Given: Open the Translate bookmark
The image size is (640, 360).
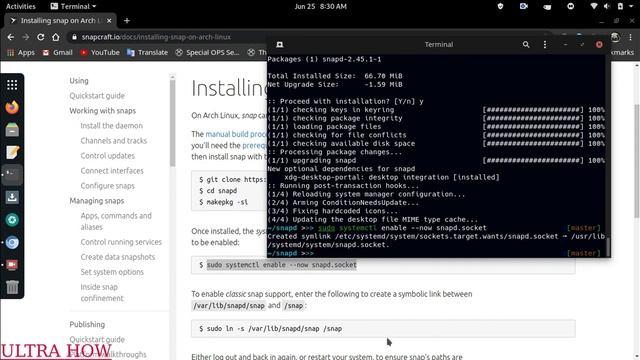Looking at the screenshot, I should 147,52.
